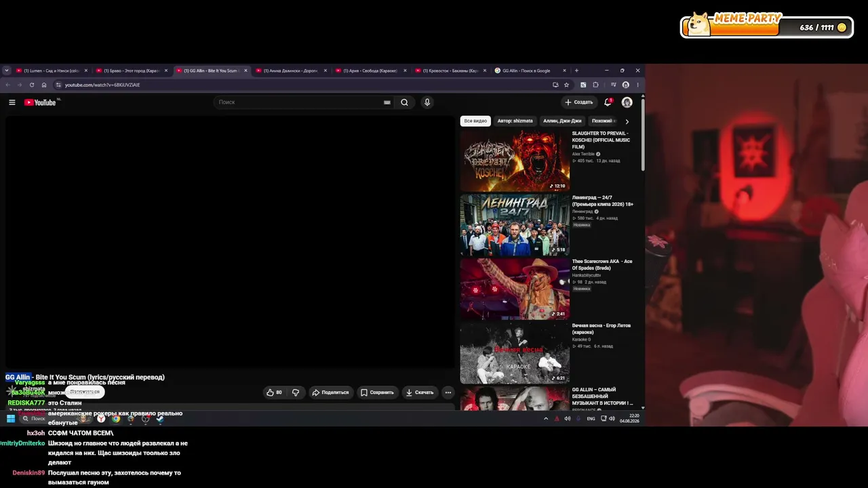Like the video with 80 likes
This screenshot has width=868, height=488.
coord(274,392)
